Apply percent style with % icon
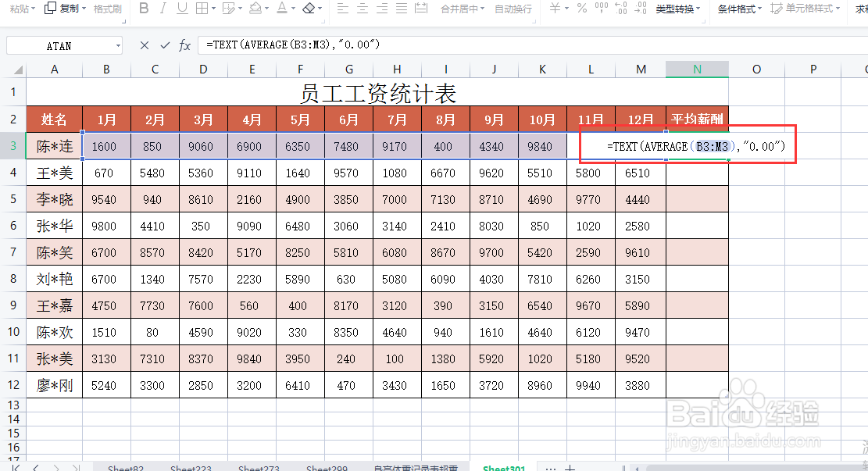The width and height of the screenshot is (868, 471). tap(582, 8)
